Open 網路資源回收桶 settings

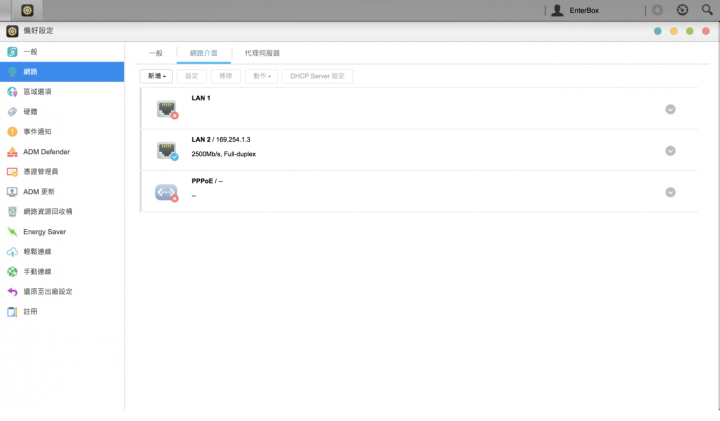pos(62,212)
